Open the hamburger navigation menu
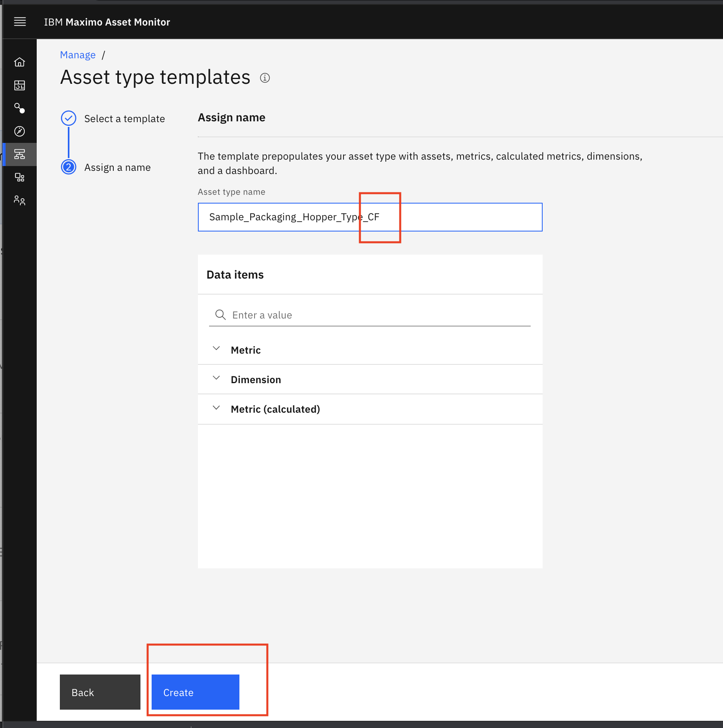The height and width of the screenshot is (728, 723). tap(20, 22)
